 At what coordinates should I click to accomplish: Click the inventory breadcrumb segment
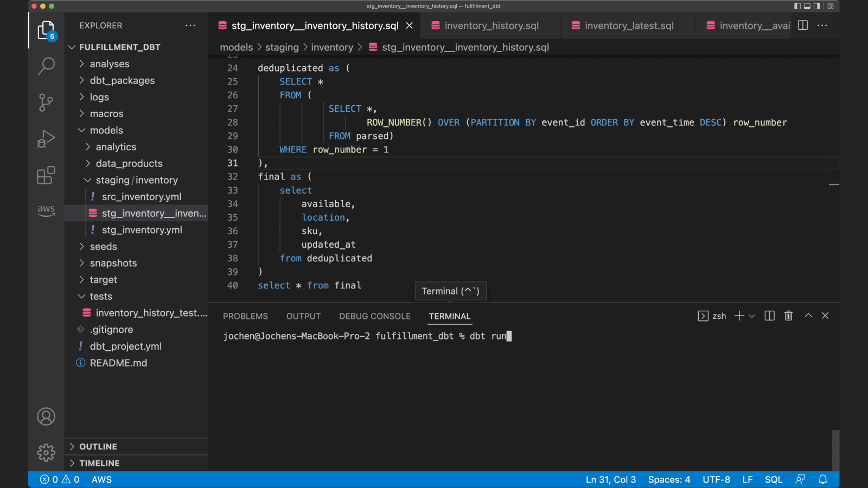(332, 47)
